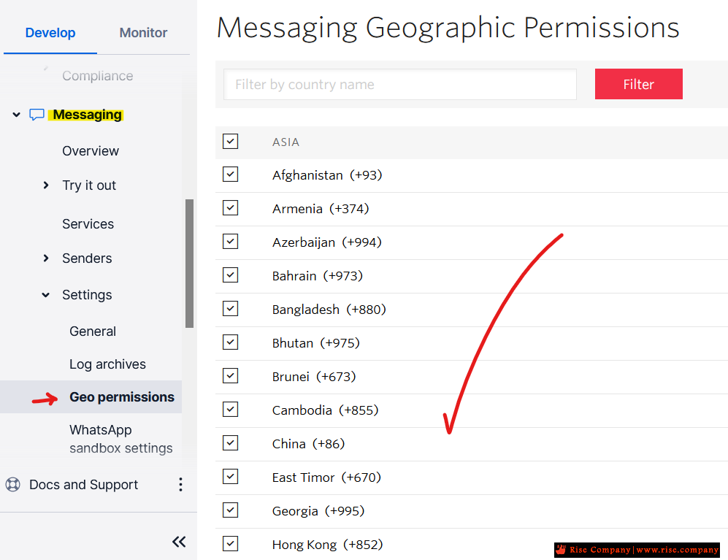Screen dimensions: 728x560
Task: Open the Geo permissions settings page
Action: click(x=121, y=397)
